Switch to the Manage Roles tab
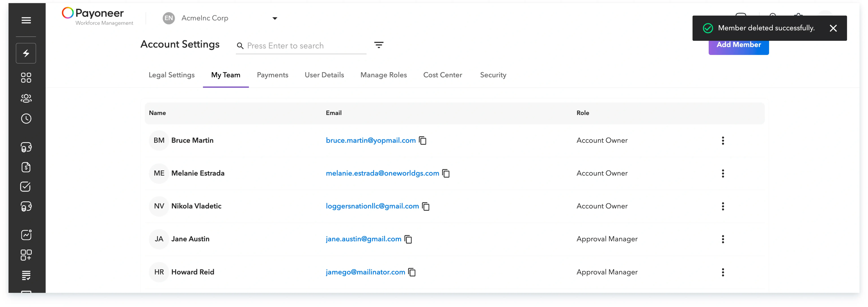 point(383,75)
